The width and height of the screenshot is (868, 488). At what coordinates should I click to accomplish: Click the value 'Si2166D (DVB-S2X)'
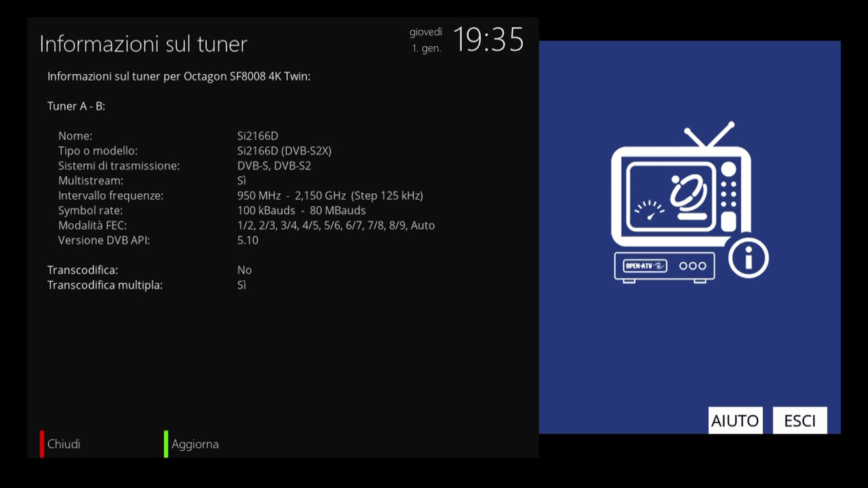pyautogui.click(x=284, y=151)
